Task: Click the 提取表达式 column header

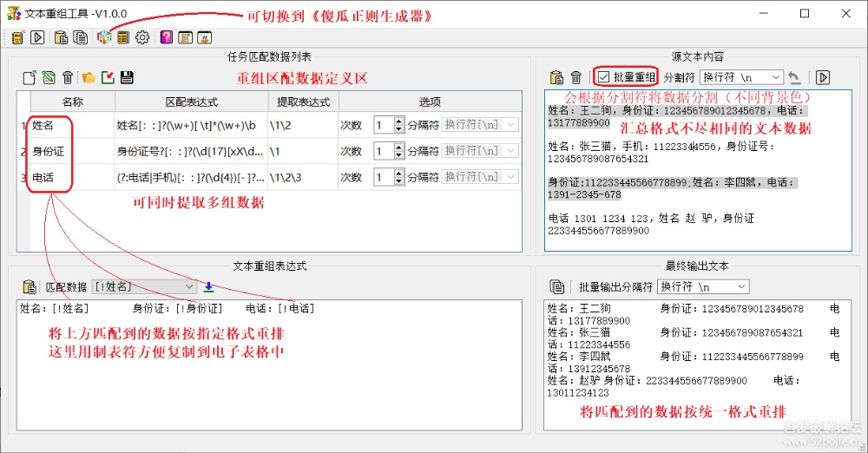Action: coord(303,102)
